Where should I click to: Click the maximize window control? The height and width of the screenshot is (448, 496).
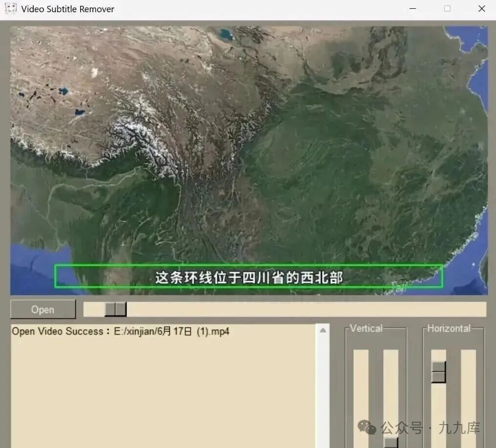coord(446,8)
